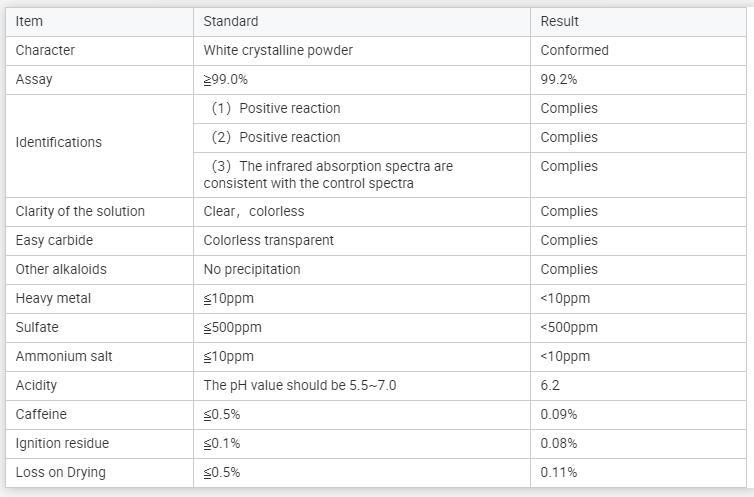Click the "Ignition residue" item cell
The width and height of the screenshot is (754, 497).
click(62, 443)
